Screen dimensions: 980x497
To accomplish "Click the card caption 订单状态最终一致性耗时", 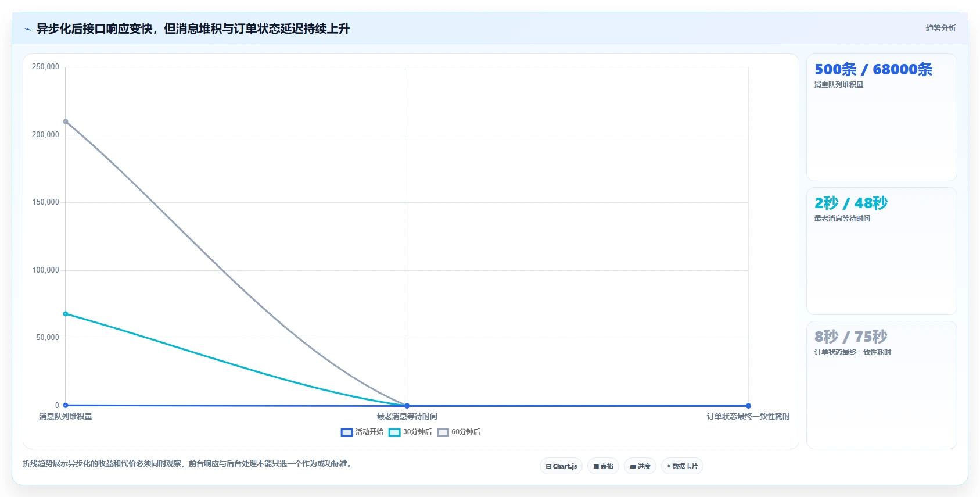I will [x=853, y=352].
